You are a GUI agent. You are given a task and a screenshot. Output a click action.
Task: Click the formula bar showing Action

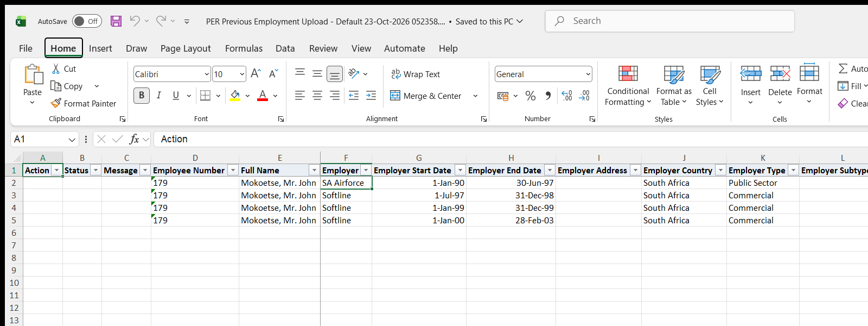pos(510,139)
